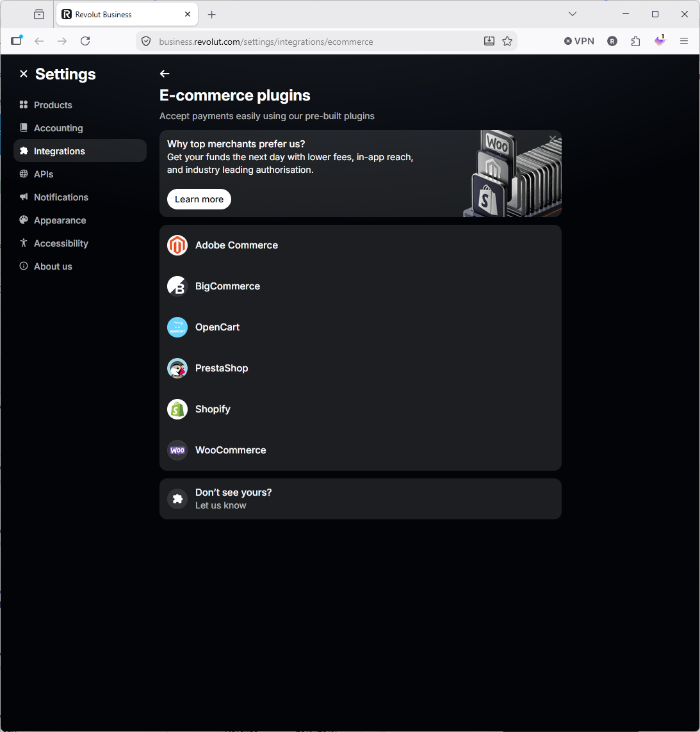
Task: Click the PrestaShop logo icon
Action: click(x=177, y=368)
